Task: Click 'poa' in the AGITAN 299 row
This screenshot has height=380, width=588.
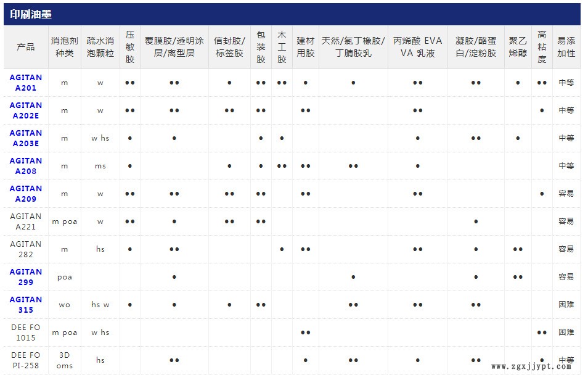Action: point(65,278)
